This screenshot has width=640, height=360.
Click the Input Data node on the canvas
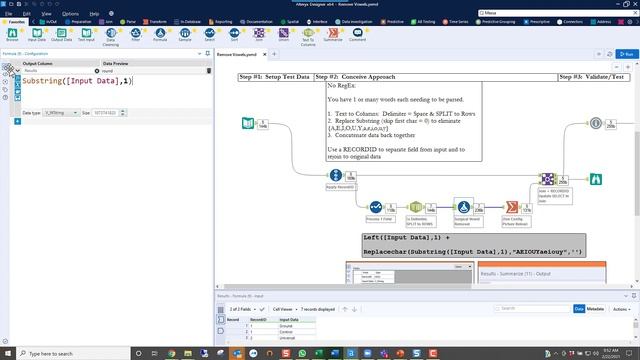coord(248,123)
